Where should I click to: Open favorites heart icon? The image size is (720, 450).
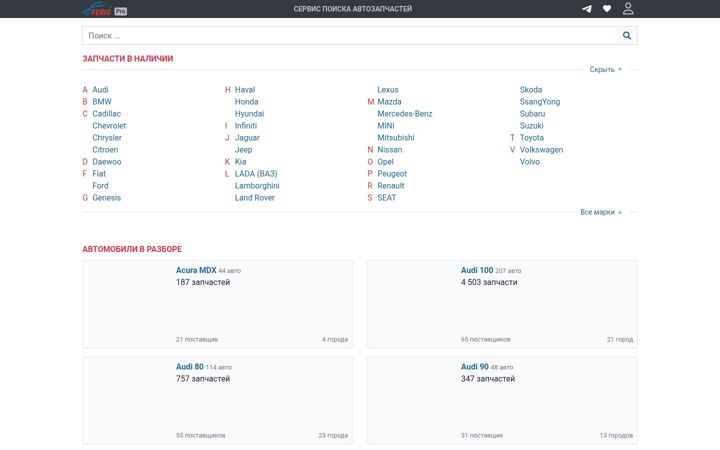click(x=607, y=9)
